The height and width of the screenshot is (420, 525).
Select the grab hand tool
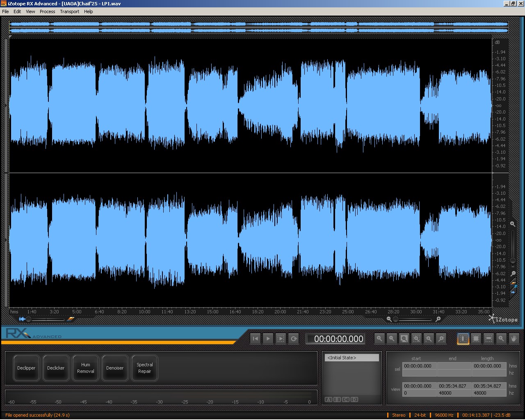coord(514,339)
